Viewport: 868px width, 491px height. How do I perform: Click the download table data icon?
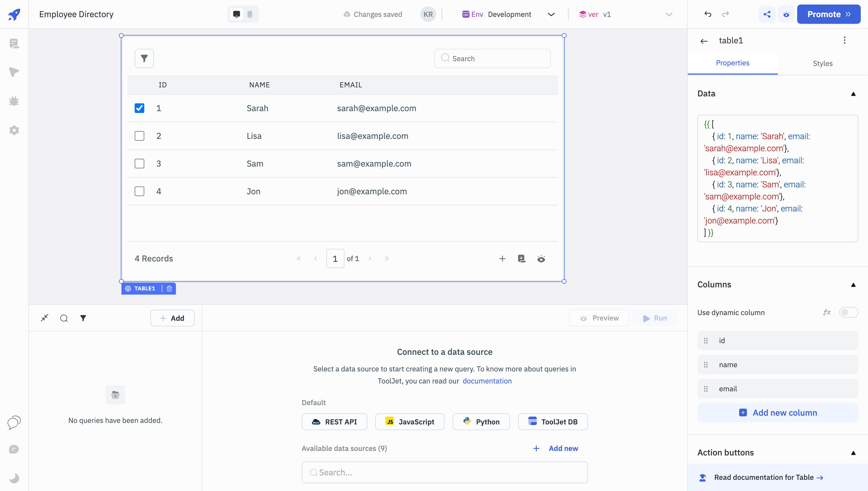[521, 259]
